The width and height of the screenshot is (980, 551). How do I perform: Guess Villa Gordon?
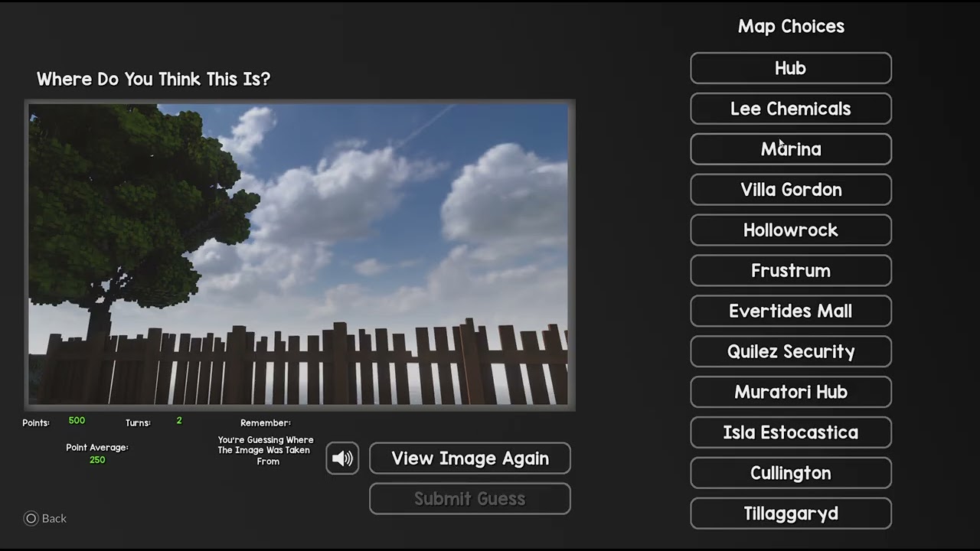791,190
